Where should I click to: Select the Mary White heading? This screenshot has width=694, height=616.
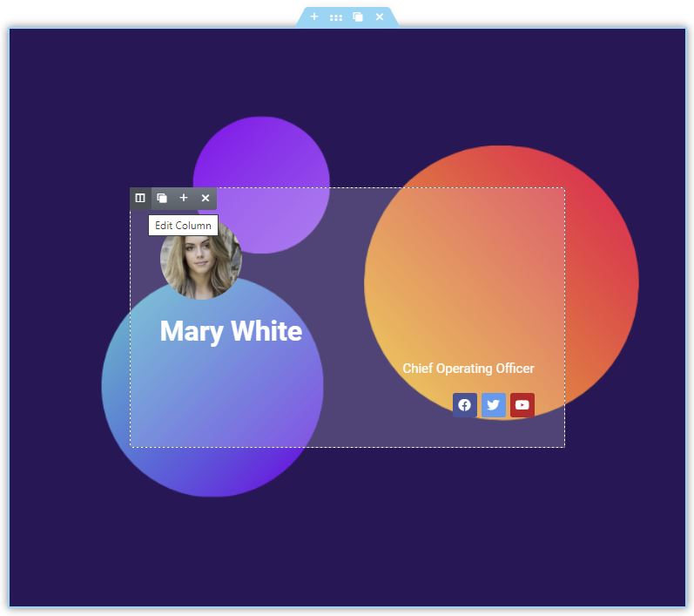[231, 331]
